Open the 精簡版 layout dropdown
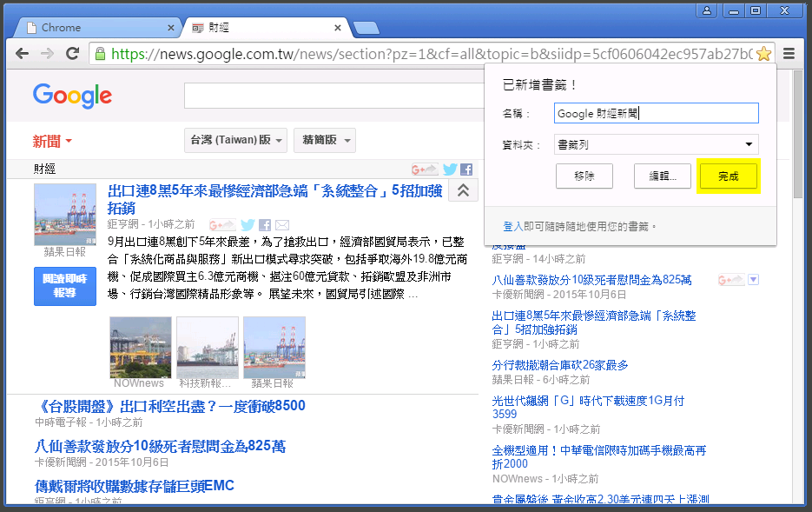This screenshot has width=812, height=512. tap(325, 140)
